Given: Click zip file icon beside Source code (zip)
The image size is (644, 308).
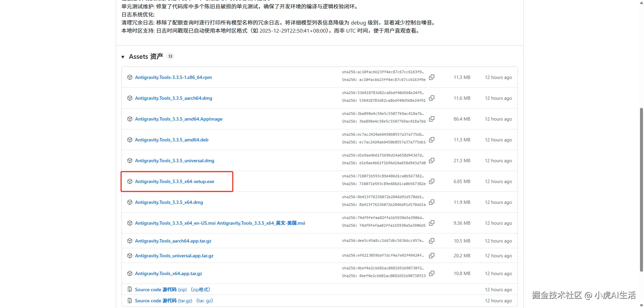Looking at the screenshot, I should tap(130, 290).
